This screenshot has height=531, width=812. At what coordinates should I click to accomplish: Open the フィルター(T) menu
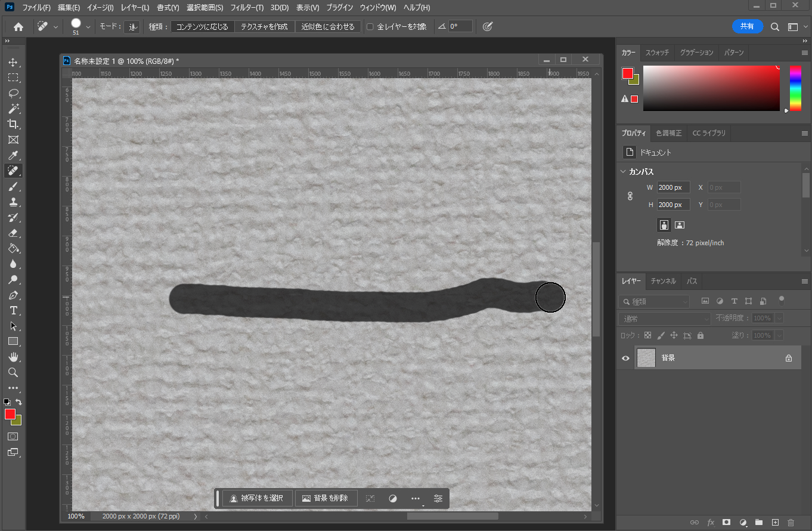246,8
